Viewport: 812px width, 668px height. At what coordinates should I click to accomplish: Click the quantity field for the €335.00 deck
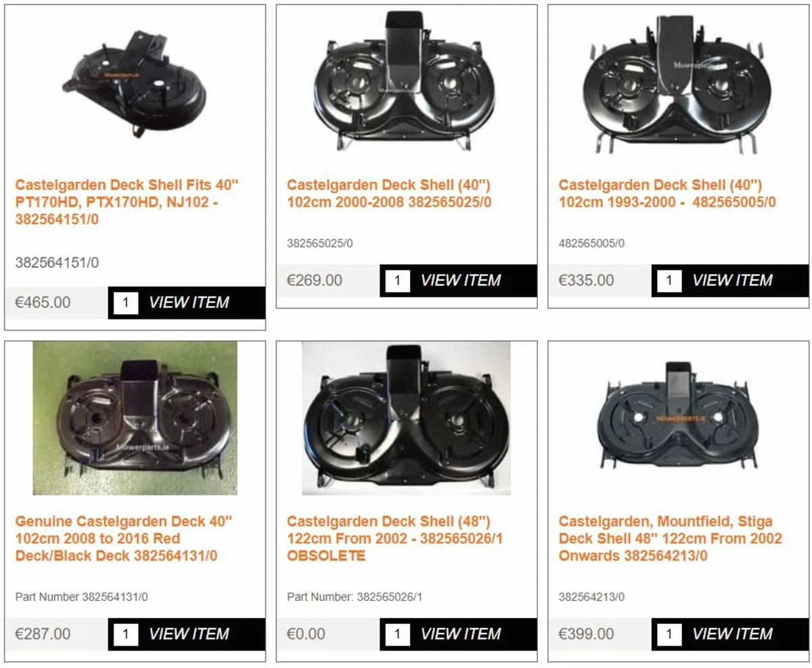pyautogui.click(x=670, y=280)
